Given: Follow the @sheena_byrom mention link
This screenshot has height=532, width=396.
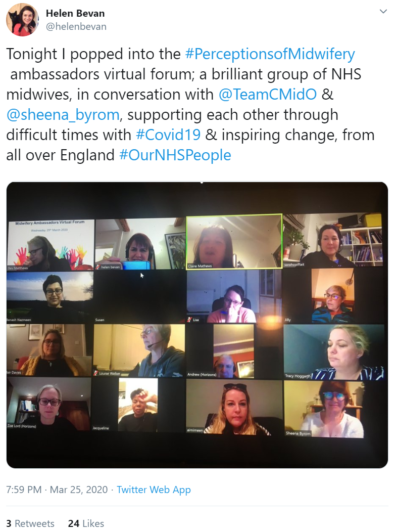Looking at the screenshot, I should pos(63,115).
